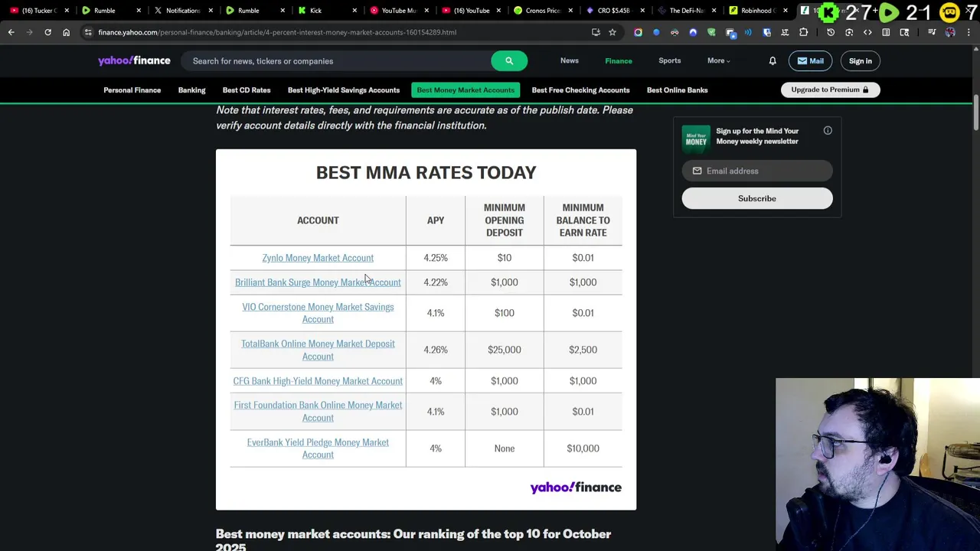
Task: Click the browser forward arrow
Action: (29, 32)
